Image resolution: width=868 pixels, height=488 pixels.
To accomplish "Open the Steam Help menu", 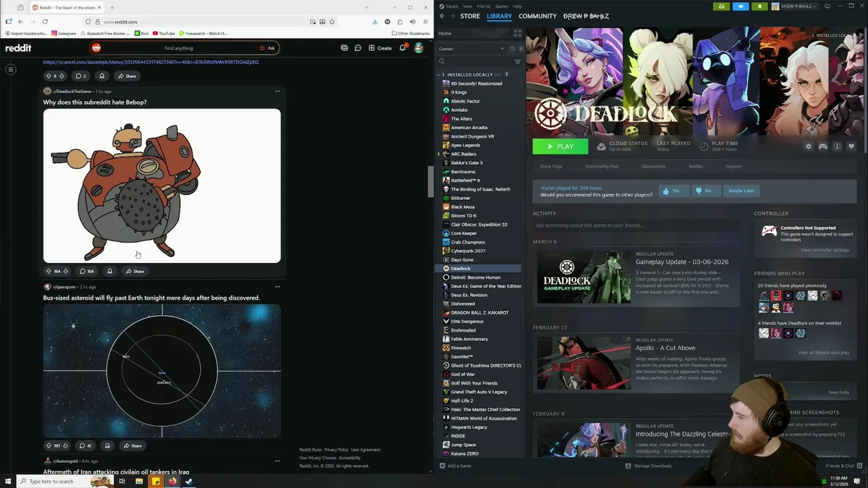I will coord(517,6).
